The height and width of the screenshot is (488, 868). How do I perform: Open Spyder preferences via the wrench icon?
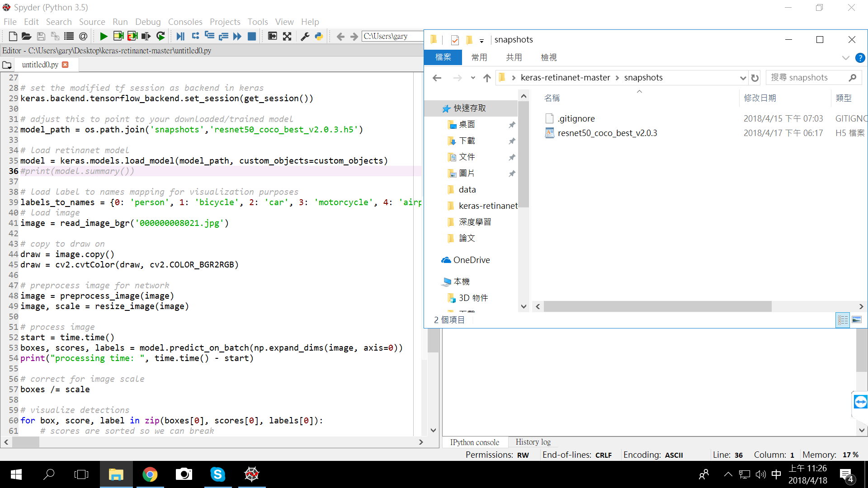tap(305, 36)
